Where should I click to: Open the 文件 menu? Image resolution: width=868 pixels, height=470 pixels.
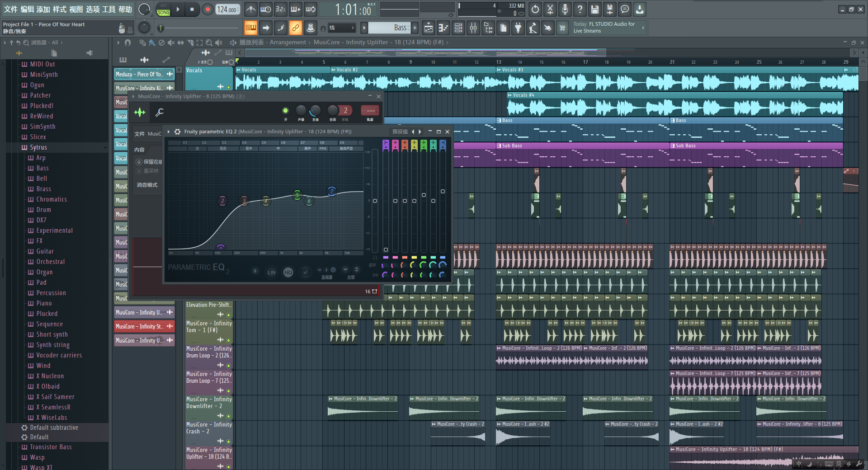[11, 9]
